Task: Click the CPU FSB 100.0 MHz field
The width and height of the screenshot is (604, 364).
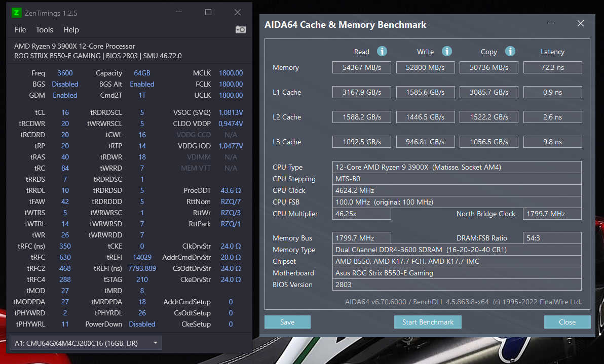Action: point(457,202)
